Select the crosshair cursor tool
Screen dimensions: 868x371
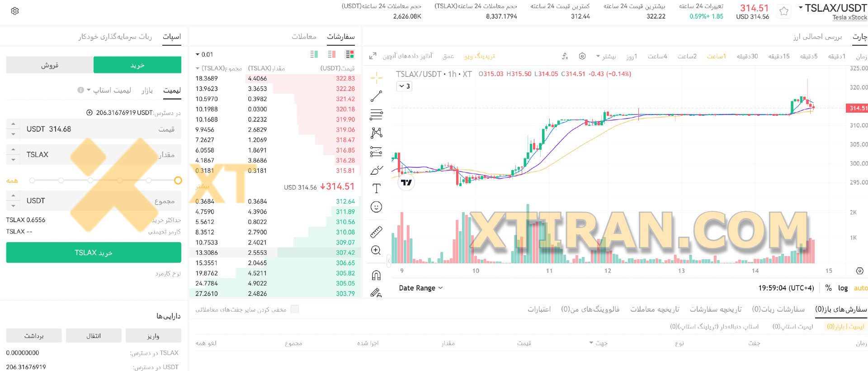click(376, 78)
